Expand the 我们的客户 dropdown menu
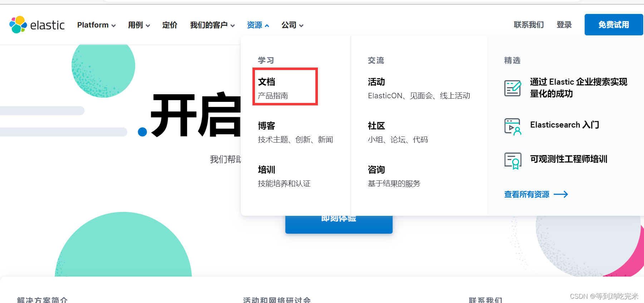644x303 pixels. (212, 25)
